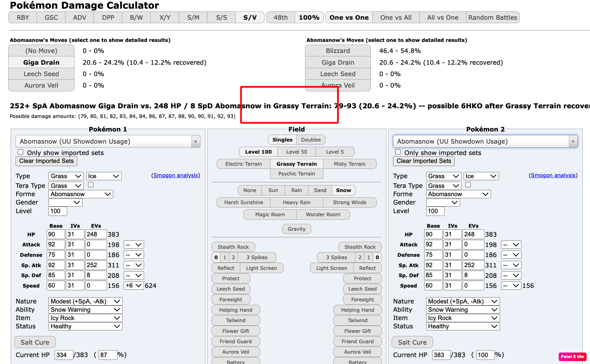Select the S/S generation tab
This screenshot has width=590, height=364.
coord(222,17)
